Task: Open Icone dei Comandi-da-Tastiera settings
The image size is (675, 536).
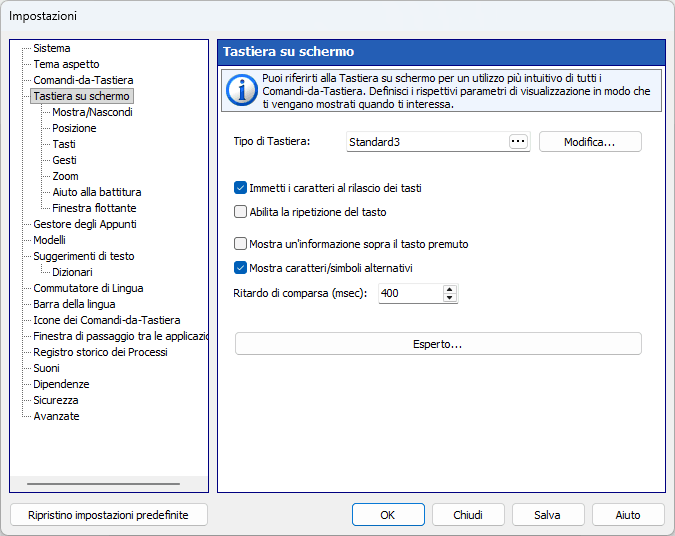Action: 107,320
